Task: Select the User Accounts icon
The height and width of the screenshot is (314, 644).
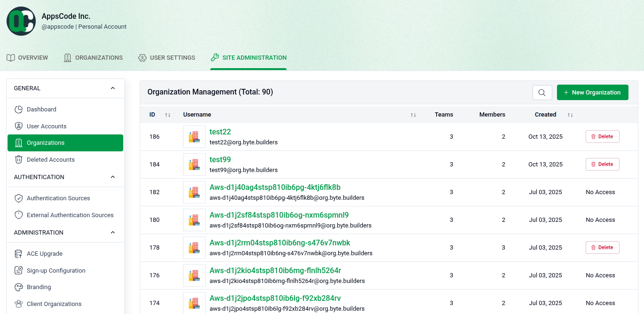Action: coord(18,126)
